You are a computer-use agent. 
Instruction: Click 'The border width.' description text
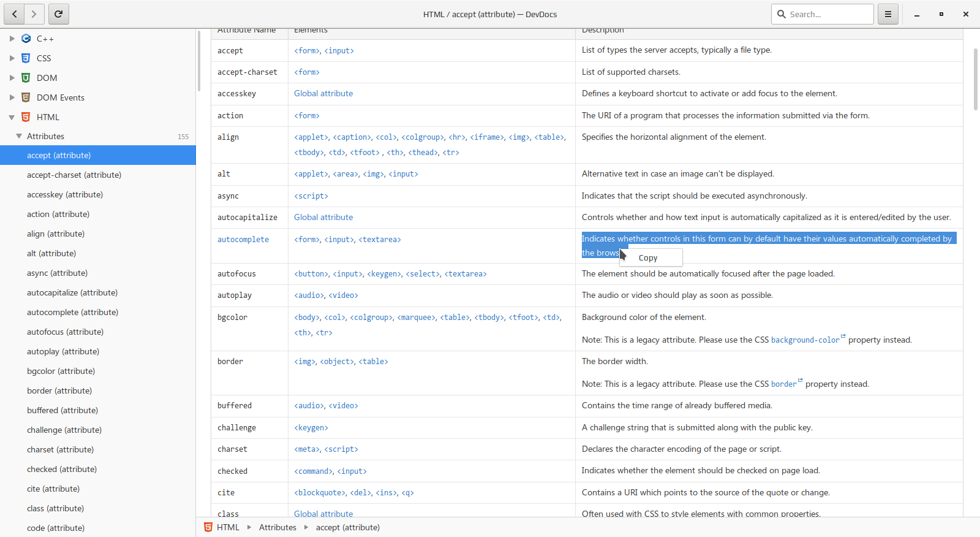coord(615,362)
